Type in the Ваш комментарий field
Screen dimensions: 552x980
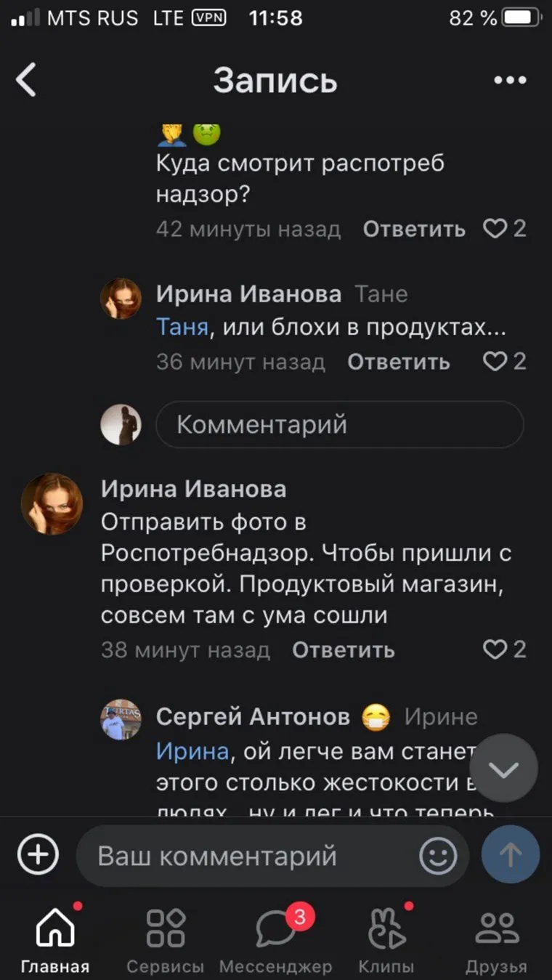pyautogui.click(x=247, y=856)
